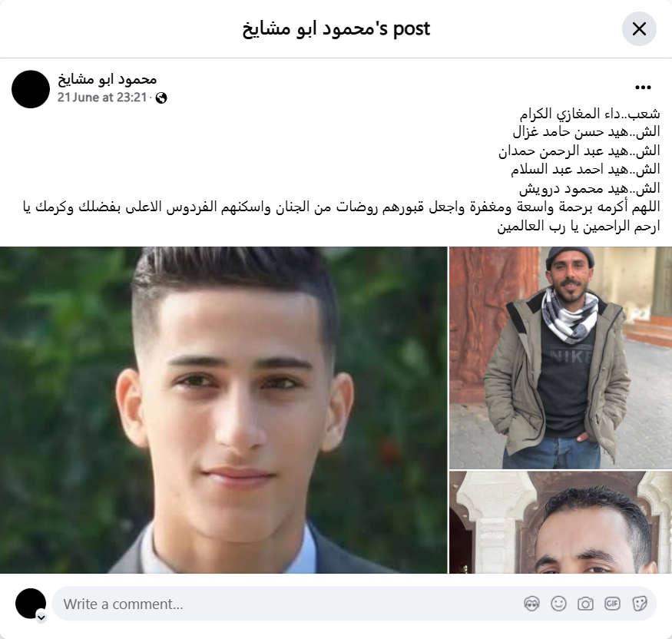Attach a photo using the camera icon

click(x=585, y=604)
